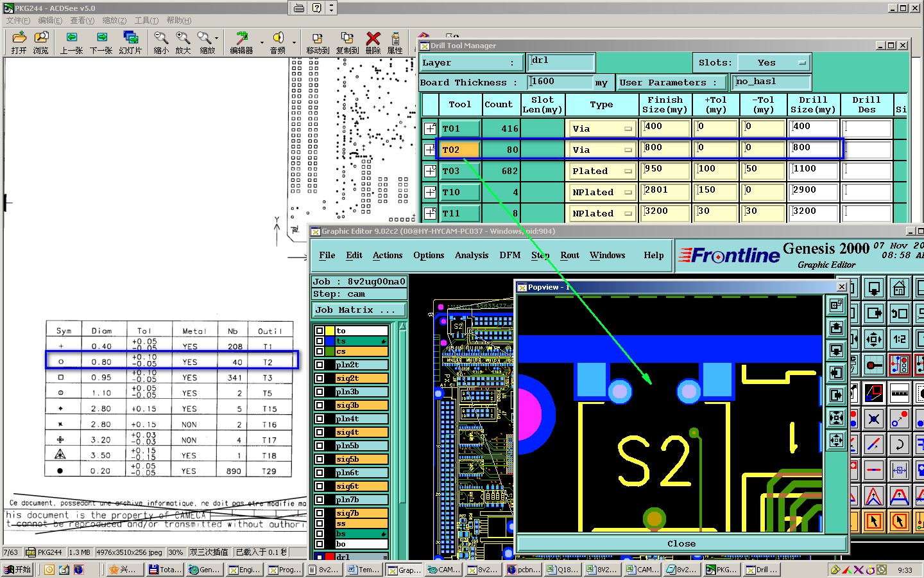Viewport: 924px width, 578px height.
Task: Toggle the checkbox for layer sig2t
Action: tap(320, 378)
